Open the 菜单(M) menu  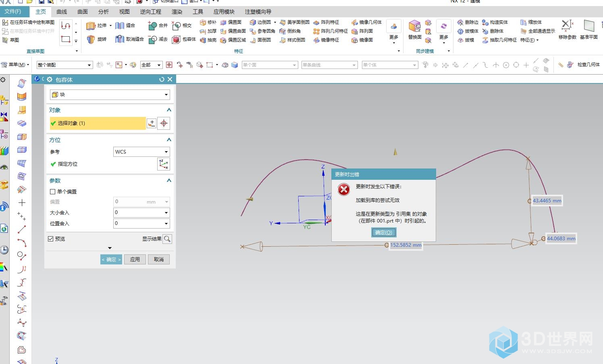point(16,64)
